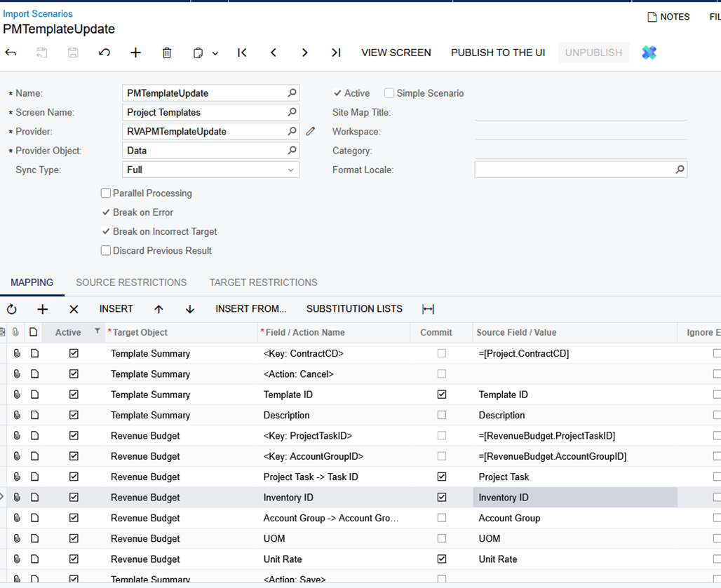Click the Publish to the UI button
The image size is (721, 588).
497,53
